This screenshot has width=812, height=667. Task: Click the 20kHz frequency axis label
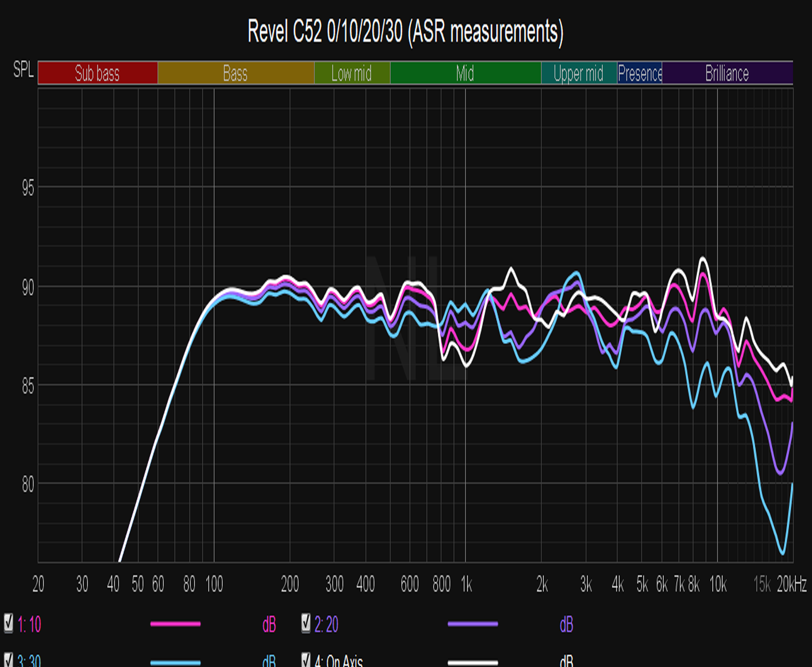[x=792, y=585]
